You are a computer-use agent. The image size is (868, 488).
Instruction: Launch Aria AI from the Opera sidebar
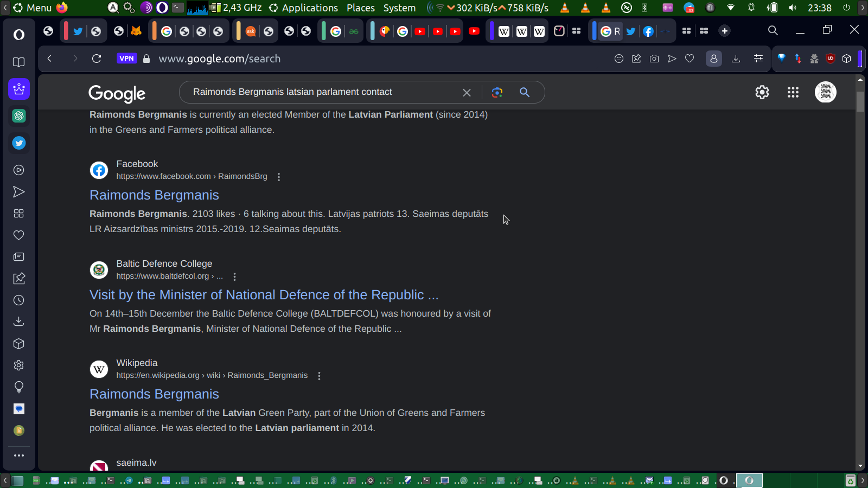[19, 89]
